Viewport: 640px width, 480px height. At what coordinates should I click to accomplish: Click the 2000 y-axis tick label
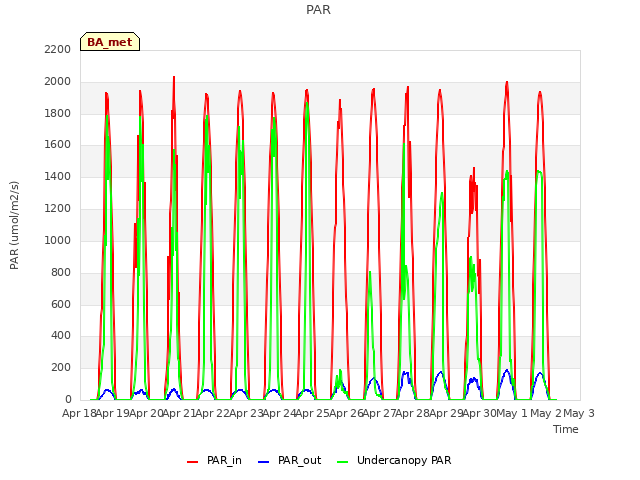[x=58, y=82]
